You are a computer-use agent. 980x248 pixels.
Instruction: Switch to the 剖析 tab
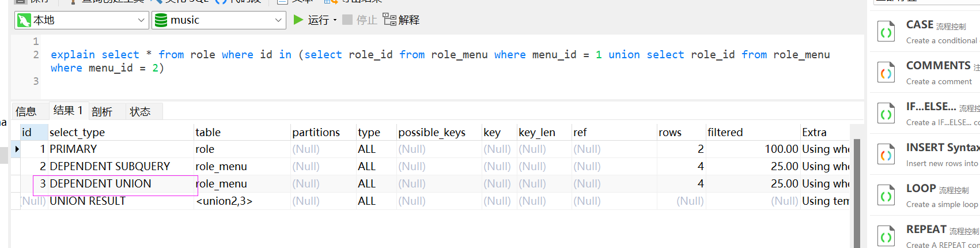(102, 111)
